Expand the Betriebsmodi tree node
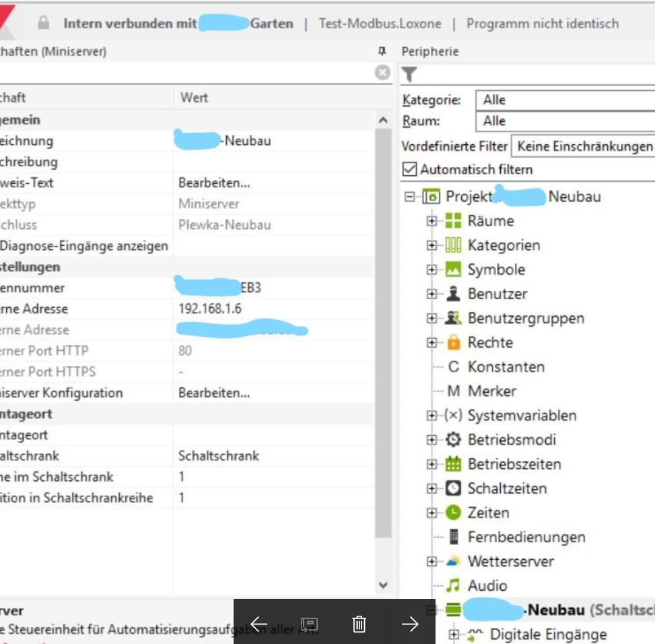655x644 pixels. (x=432, y=440)
